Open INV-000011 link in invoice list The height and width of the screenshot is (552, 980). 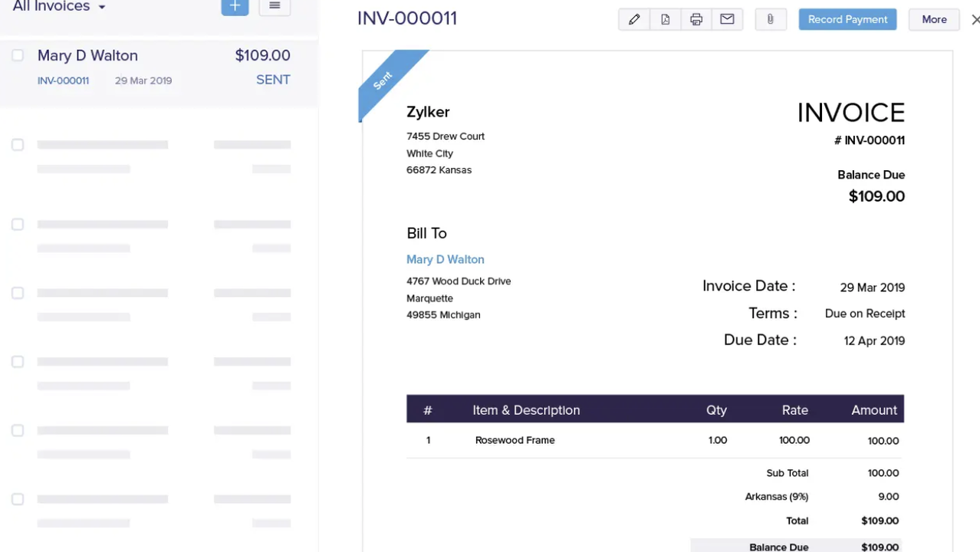(63, 80)
